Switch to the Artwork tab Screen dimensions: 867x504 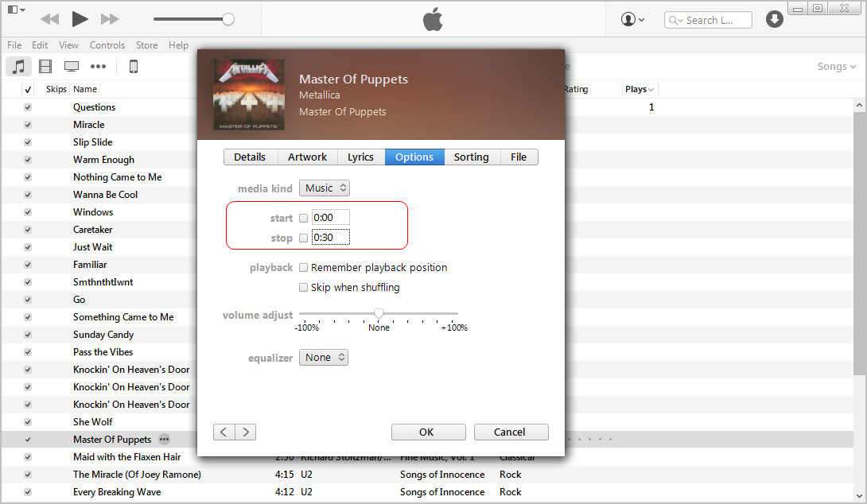pos(308,157)
